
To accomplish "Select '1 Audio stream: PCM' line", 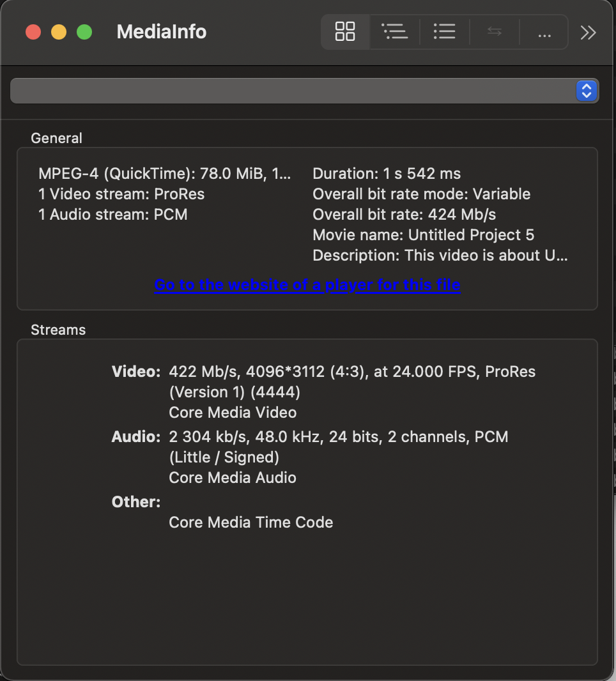I will click(113, 215).
